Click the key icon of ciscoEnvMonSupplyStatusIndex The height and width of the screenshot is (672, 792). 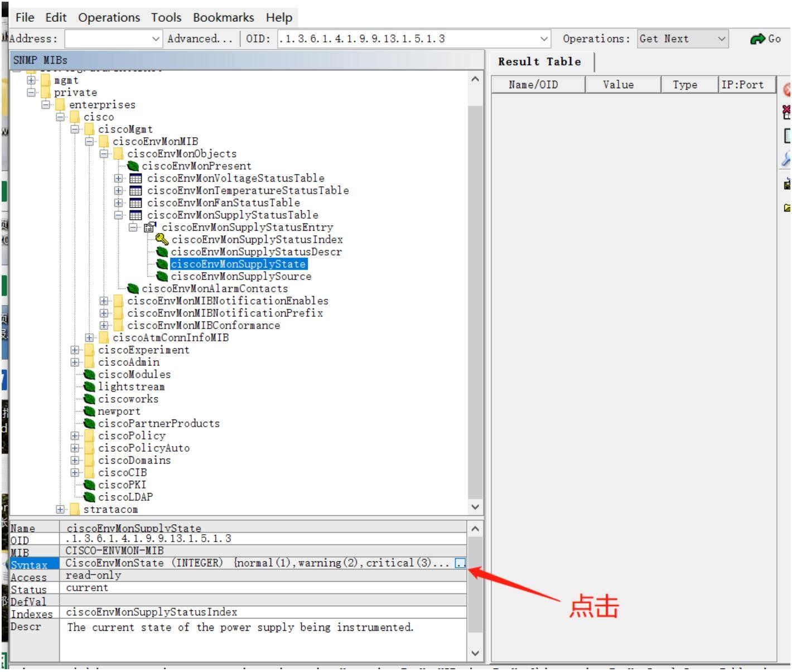pyautogui.click(x=162, y=240)
